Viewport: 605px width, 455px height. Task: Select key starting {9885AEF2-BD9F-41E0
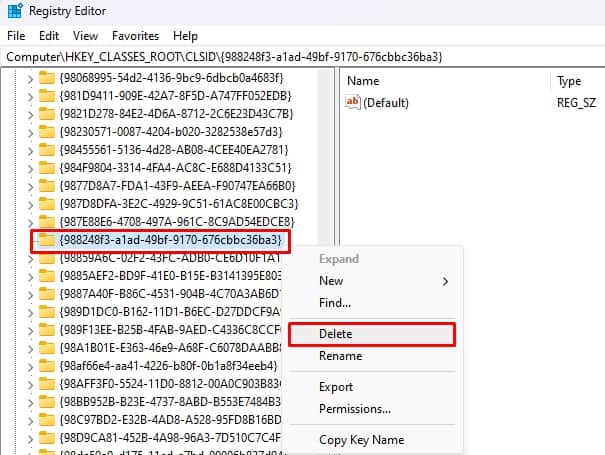click(x=170, y=276)
